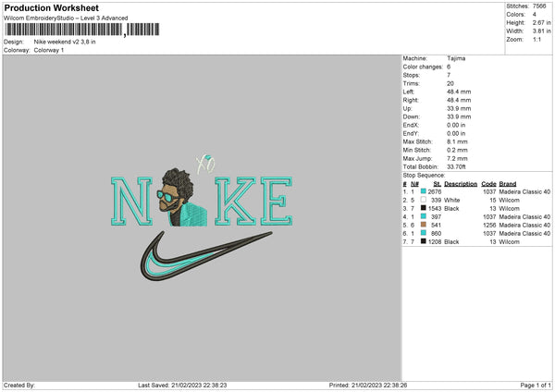Select the EndY value '0.00 in'

click(456, 134)
